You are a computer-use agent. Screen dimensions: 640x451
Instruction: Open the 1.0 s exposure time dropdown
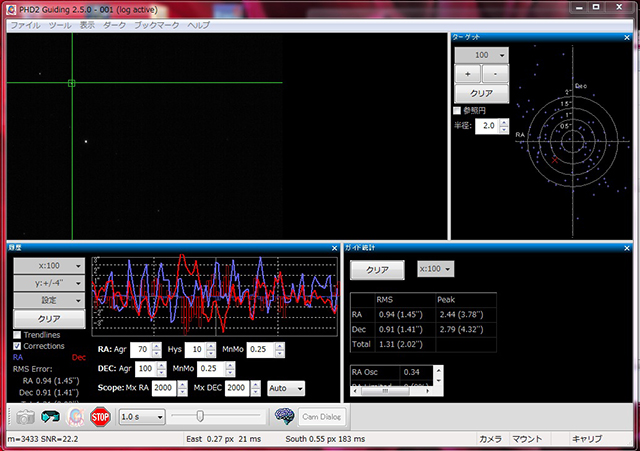[x=142, y=417]
